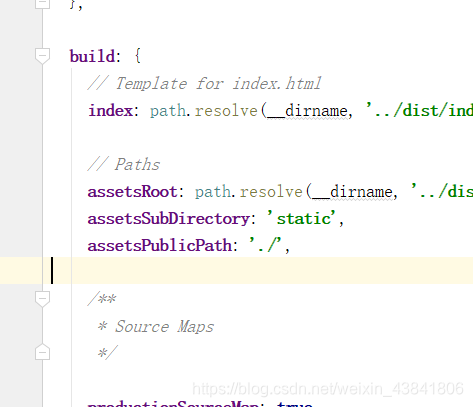Click the './' string value
This screenshot has width=473, height=407.
coord(265,246)
